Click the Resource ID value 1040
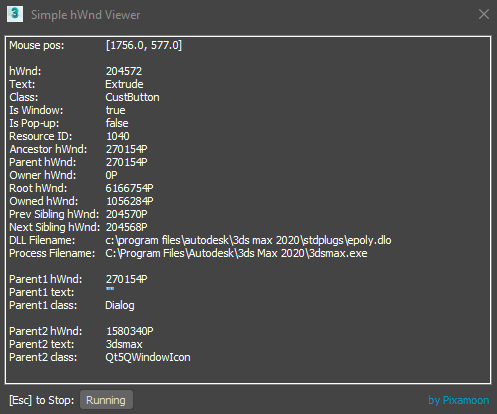 (118, 136)
